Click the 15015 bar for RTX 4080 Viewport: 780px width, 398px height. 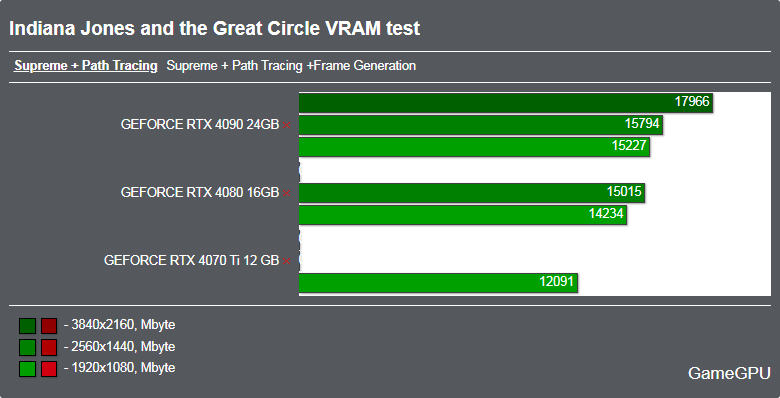tap(472, 193)
